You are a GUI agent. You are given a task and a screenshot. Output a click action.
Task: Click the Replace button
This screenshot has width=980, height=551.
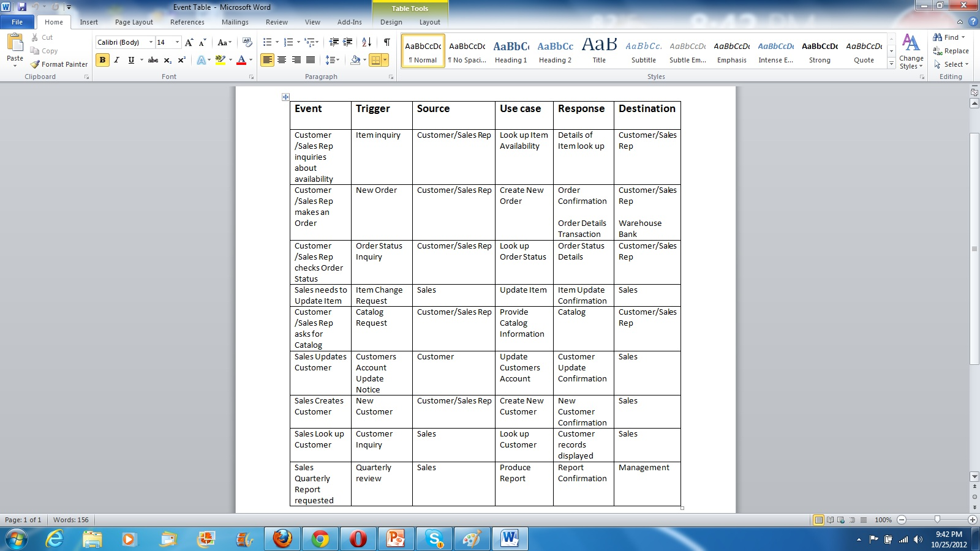click(x=951, y=51)
